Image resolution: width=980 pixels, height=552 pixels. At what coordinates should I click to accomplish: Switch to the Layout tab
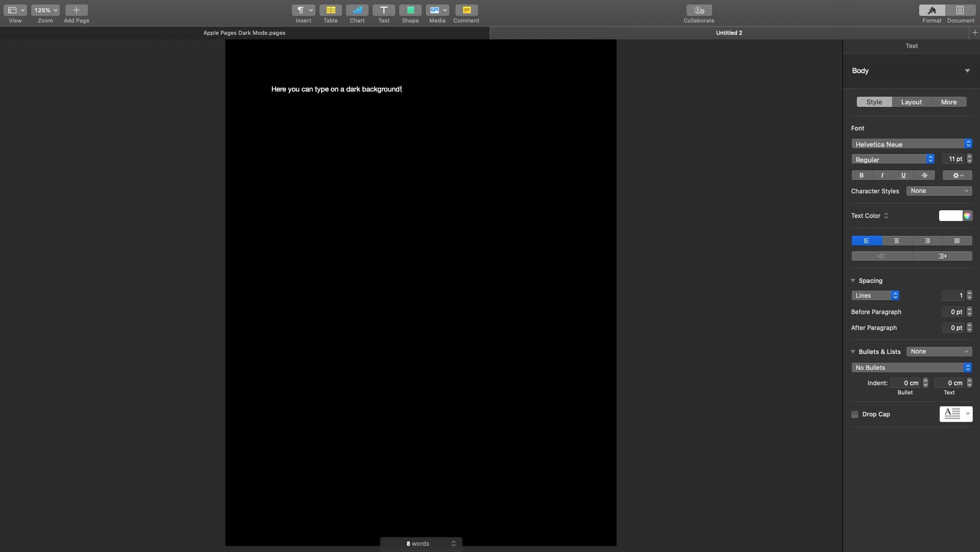click(911, 102)
